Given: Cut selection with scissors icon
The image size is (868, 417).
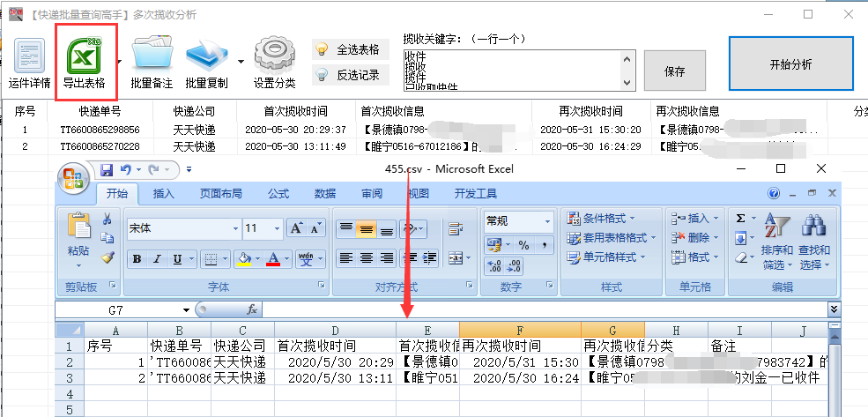Looking at the screenshot, I should click(108, 219).
